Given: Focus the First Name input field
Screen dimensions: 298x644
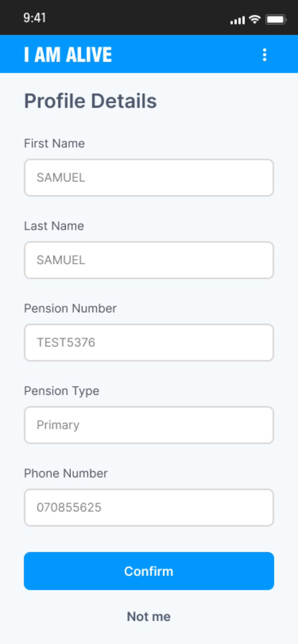Looking at the screenshot, I should [x=149, y=178].
